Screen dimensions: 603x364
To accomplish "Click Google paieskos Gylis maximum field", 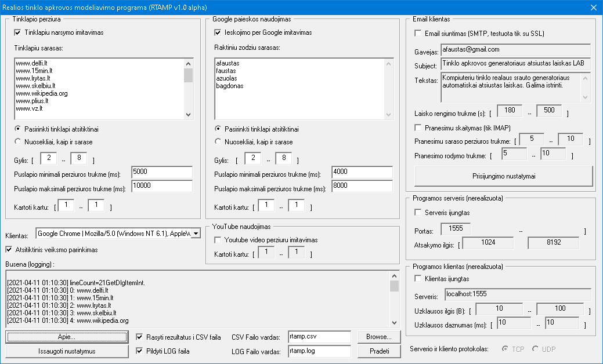I will 283,158.
